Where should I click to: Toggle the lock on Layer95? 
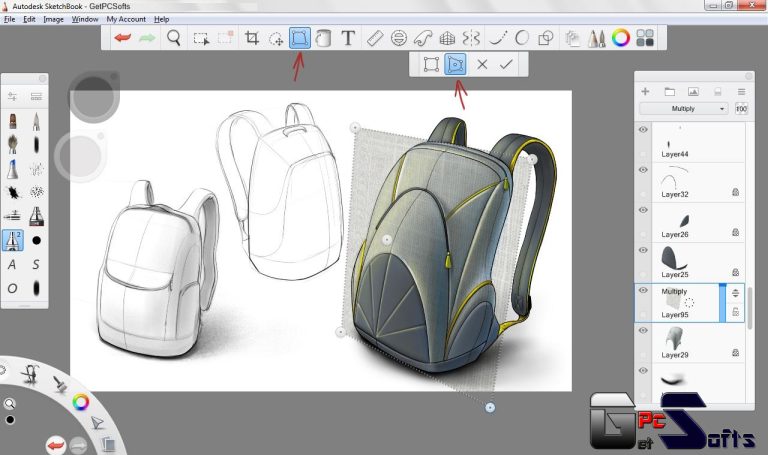coord(735,312)
